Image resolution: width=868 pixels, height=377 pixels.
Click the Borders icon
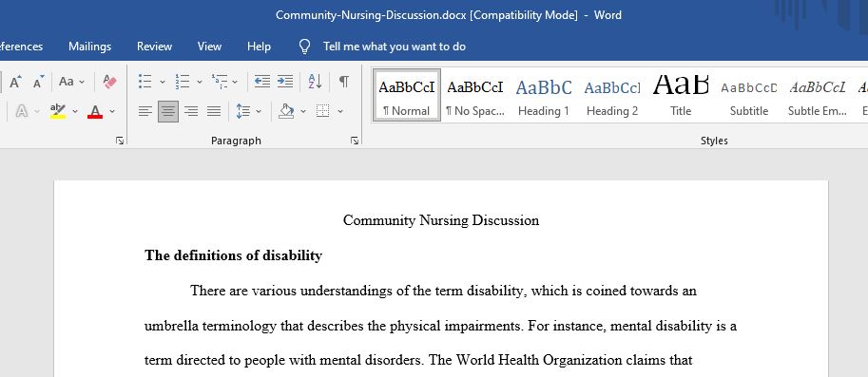(322, 111)
